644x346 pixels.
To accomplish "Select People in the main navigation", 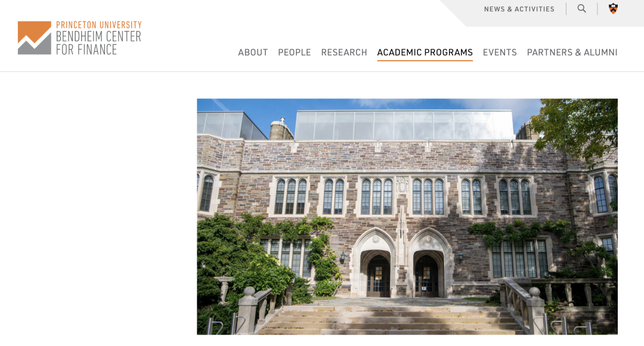I will click(x=295, y=52).
